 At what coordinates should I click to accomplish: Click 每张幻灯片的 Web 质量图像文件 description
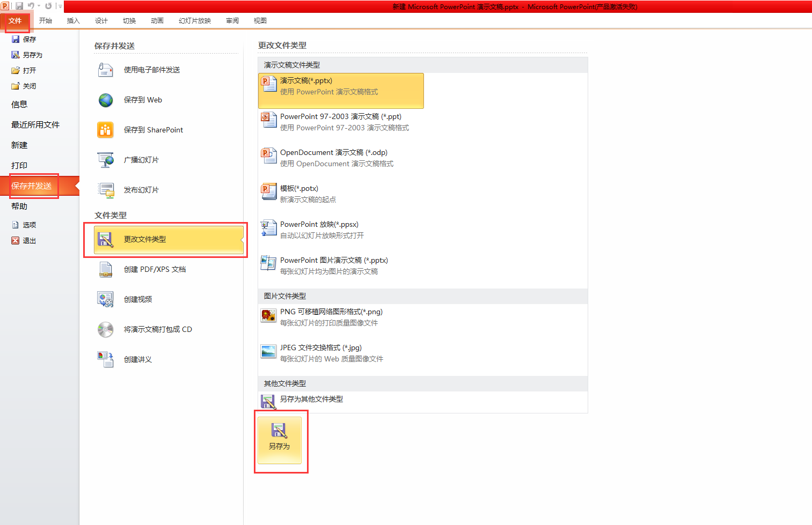coord(332,359)
